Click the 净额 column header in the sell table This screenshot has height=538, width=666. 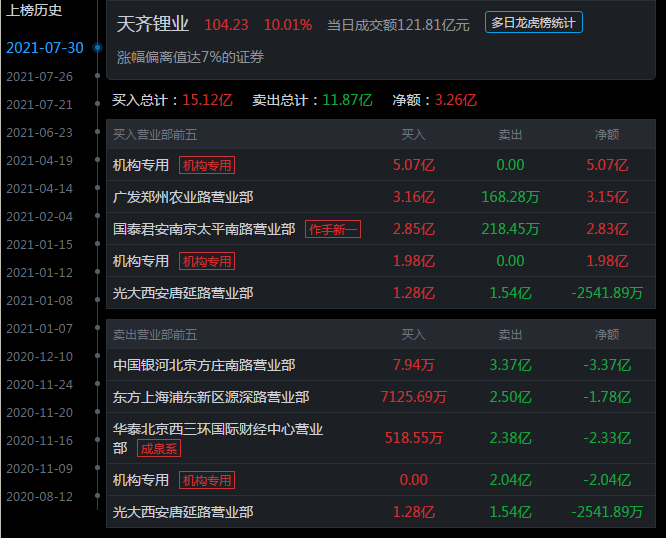coord(607,335)
